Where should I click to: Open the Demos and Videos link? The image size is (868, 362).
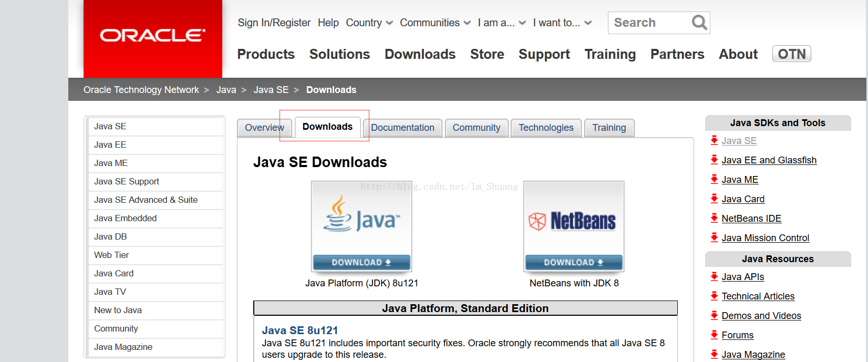[761, 316]
